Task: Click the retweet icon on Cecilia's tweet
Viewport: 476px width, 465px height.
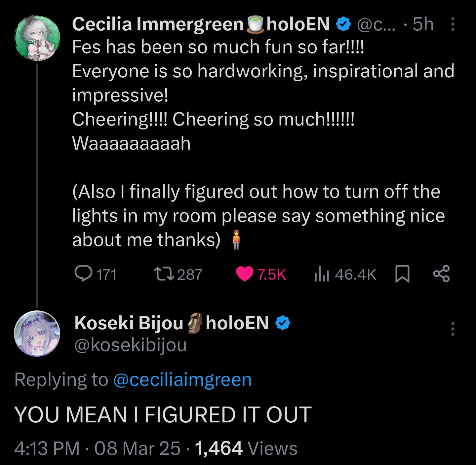Action: pos(164,274)
